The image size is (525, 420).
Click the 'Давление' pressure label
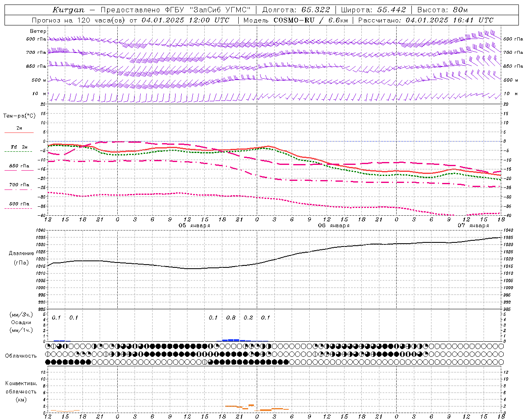pos(21,253)
